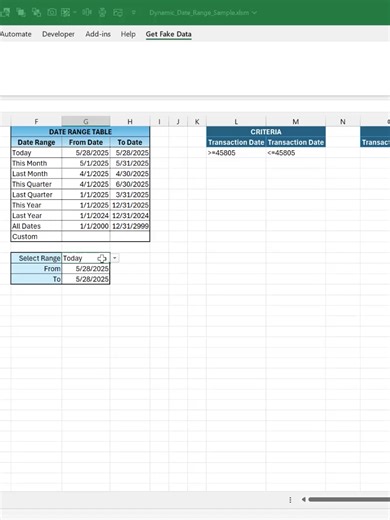This screenshot has height=520, width=390.
Task: Click the 12/31/2024 To Date cell
Action: tap(130, 216)
